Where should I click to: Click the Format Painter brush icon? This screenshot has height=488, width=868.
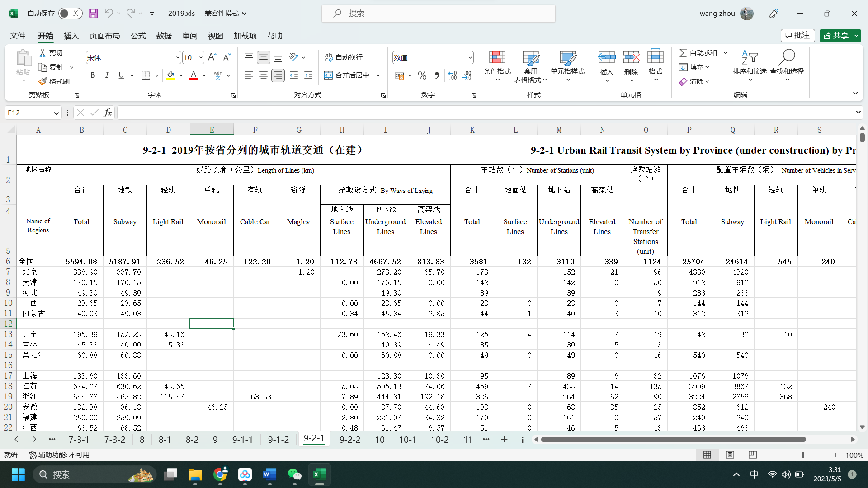(43, 81)
